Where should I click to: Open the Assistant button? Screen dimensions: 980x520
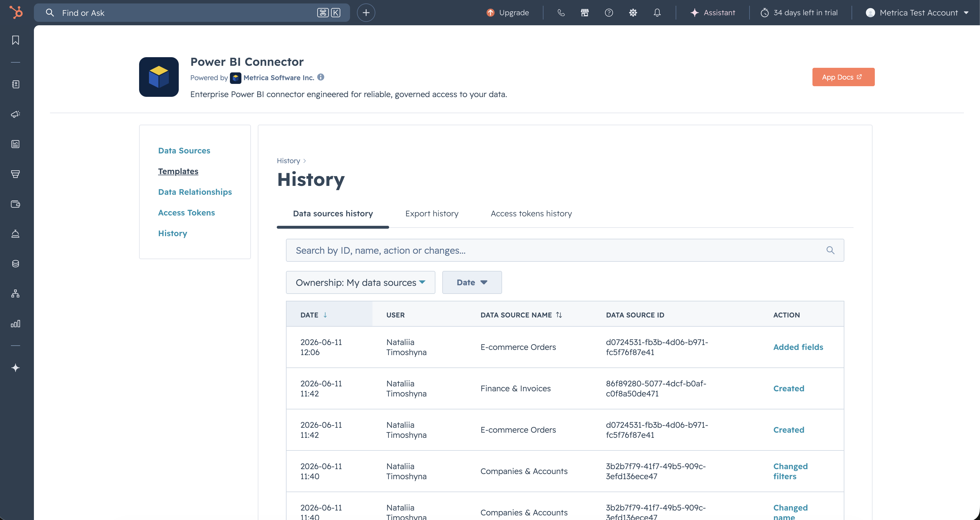[x=712, y=13]
